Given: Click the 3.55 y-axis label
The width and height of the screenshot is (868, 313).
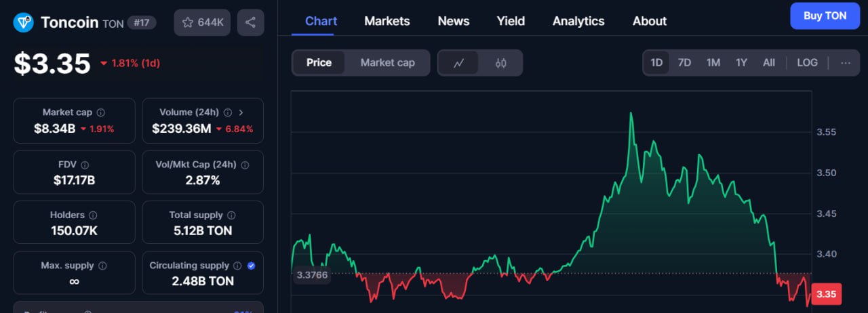Looking at the screenshot, I should click(826, 132).
